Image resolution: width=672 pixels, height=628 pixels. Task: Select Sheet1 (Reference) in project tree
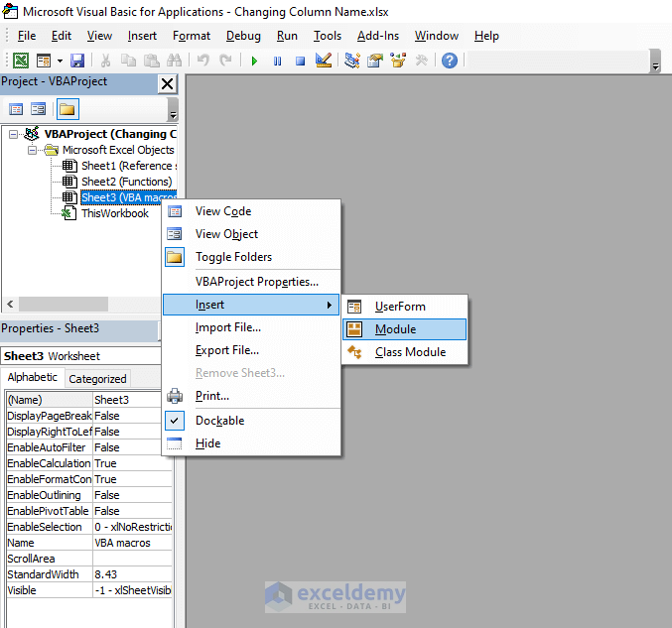click(x=129, y=166)
